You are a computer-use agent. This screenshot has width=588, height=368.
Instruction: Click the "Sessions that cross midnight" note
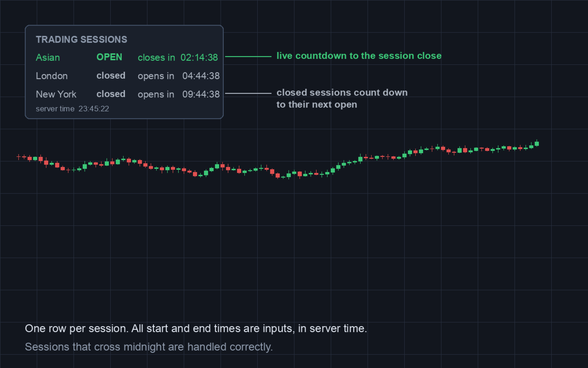click(149, 347)
